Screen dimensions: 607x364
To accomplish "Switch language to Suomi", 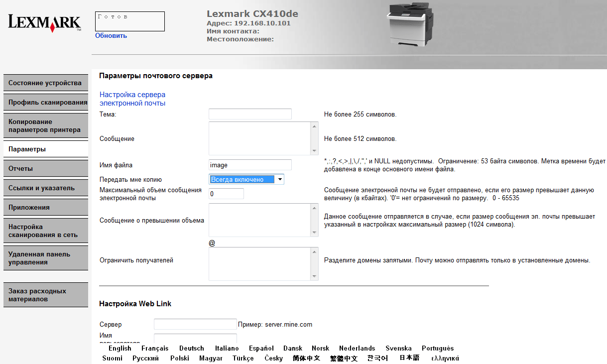I will (x=112, y=359).
